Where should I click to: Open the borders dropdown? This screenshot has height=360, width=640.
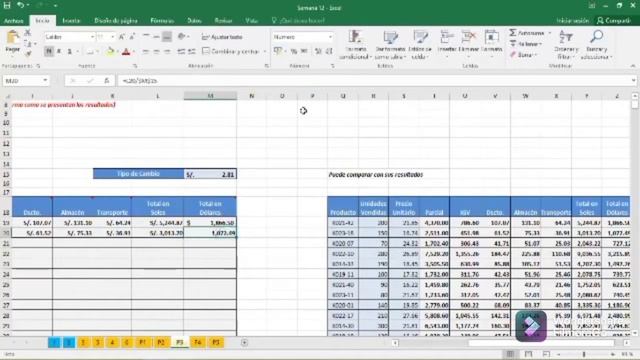click(98, 52)
